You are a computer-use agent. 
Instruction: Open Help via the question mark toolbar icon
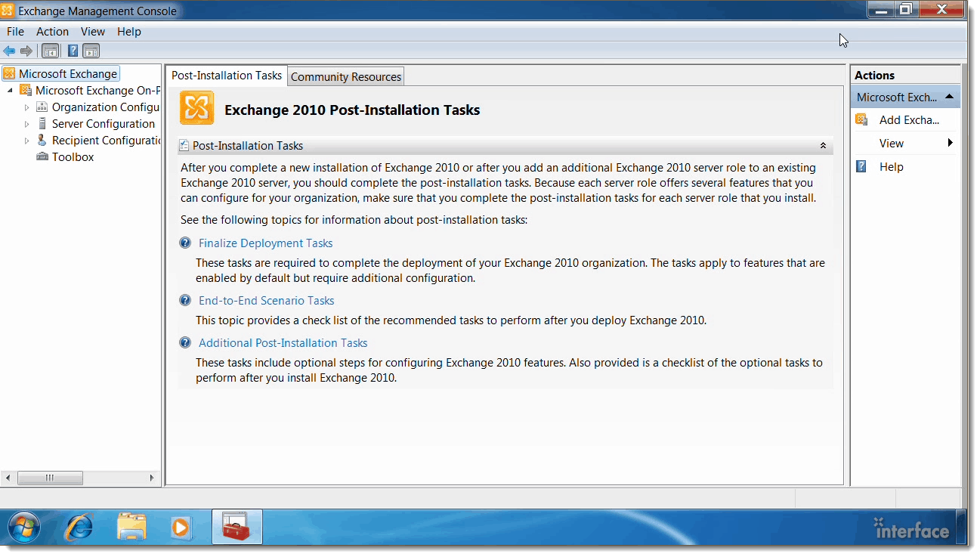coord(73,51)
